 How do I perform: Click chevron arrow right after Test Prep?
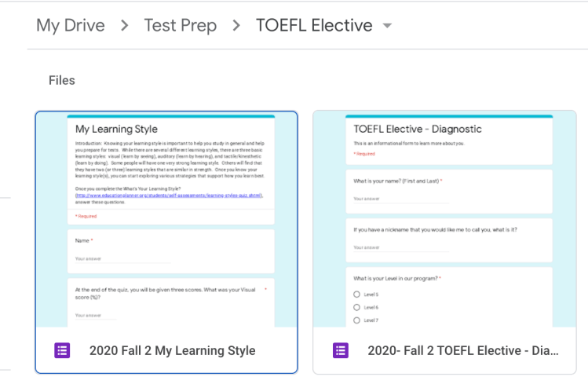click(236, 26)
